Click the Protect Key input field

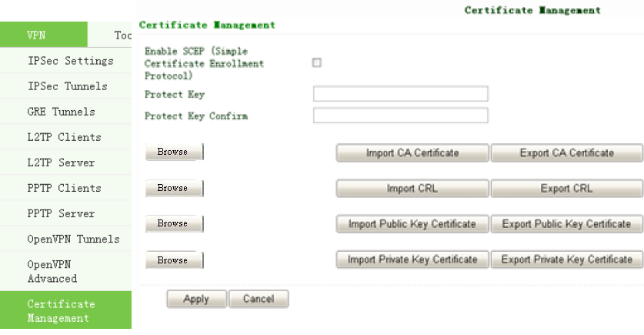pyautogui.click(x=400, y=94)
